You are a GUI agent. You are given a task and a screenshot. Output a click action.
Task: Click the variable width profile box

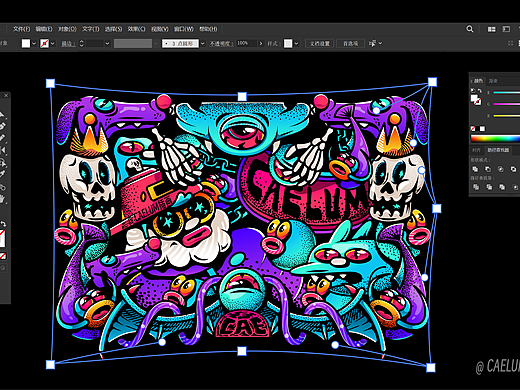(x=133, y=43)
